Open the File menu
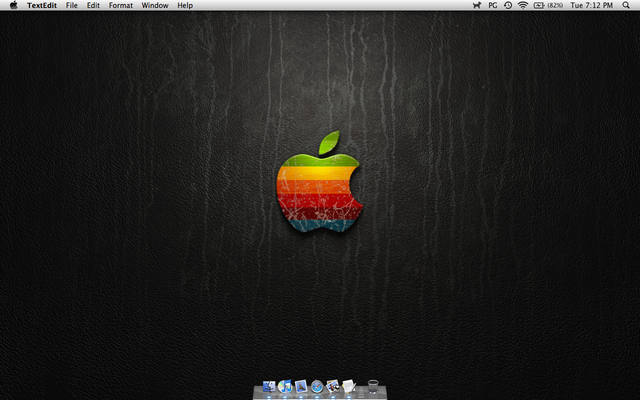Screen dimensions: 640x400 (x=71, y=5)
